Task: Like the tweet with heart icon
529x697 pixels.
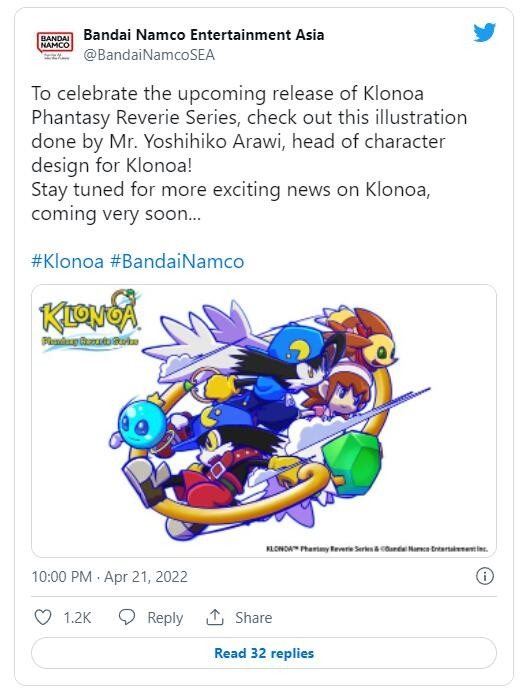Action: click(43, 617)
